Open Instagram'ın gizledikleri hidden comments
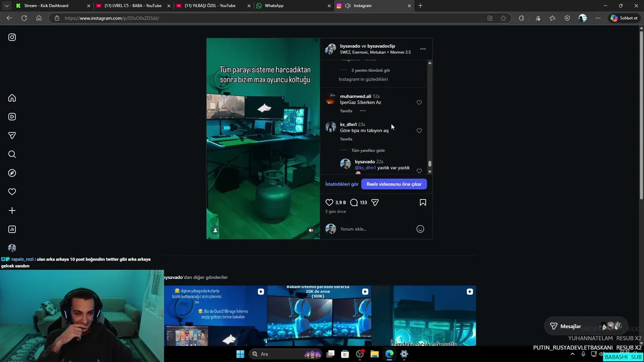The height and width of the screenshot is (362, 644). (x=363, y=79)
